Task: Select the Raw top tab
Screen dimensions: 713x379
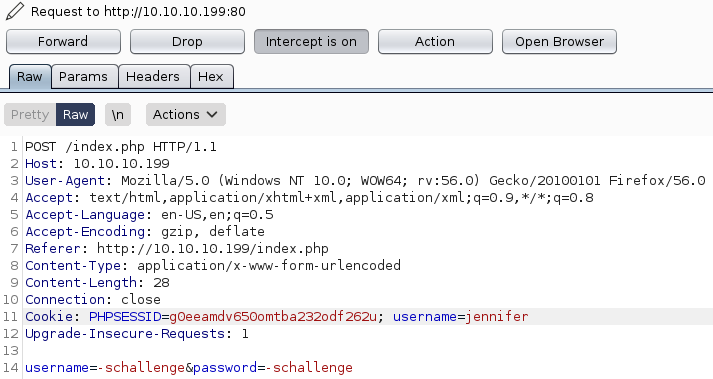Action: pyautogui.click(x=30, y=76)
